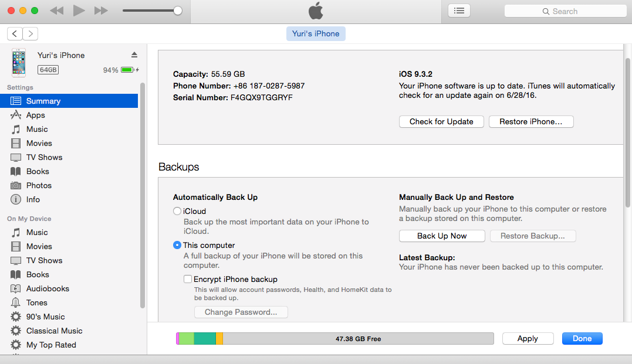The image size is (632, 364).
Task: Select the Yuri's iPhone tab
Action: (x=316, y=34)
